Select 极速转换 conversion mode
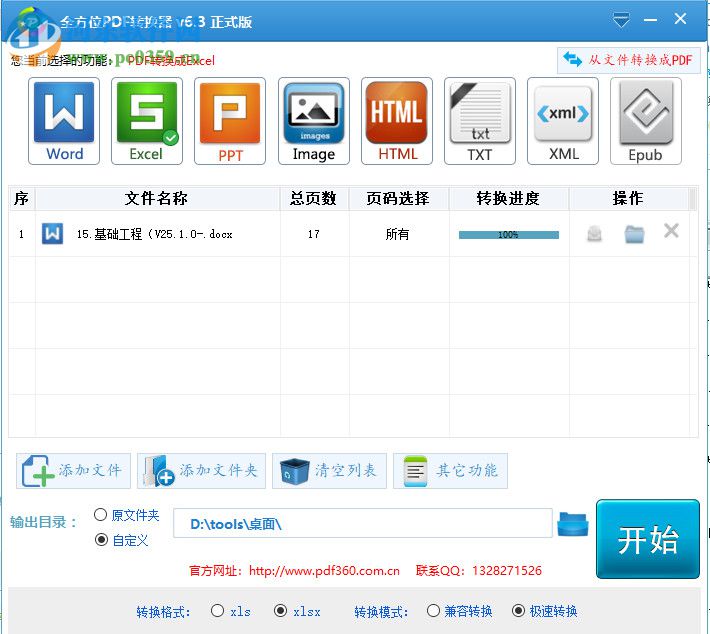710x634 pixels. [518, 610]
